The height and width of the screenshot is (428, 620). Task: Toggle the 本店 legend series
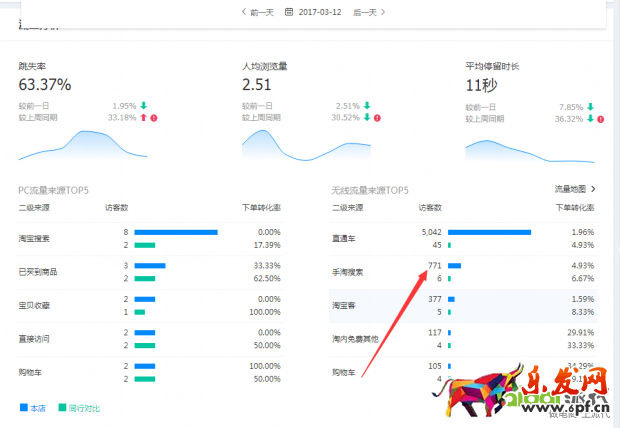click(x=33, y=407)
